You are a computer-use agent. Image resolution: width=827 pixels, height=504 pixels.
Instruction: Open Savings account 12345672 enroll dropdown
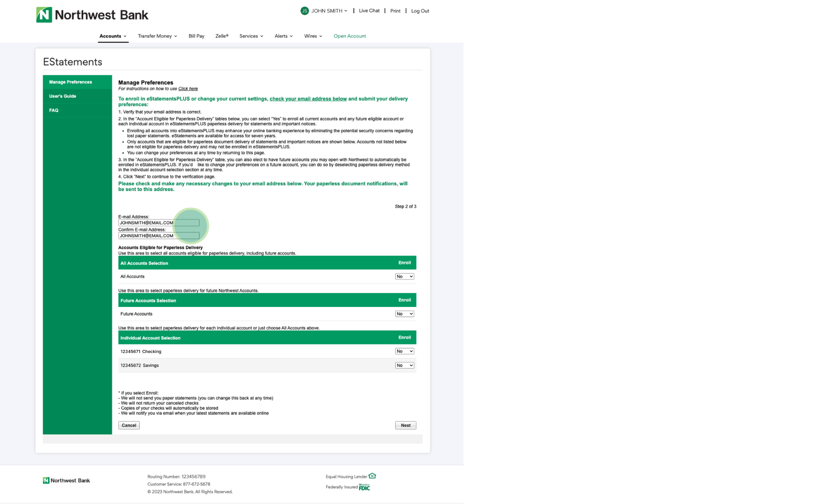point(404,365)
